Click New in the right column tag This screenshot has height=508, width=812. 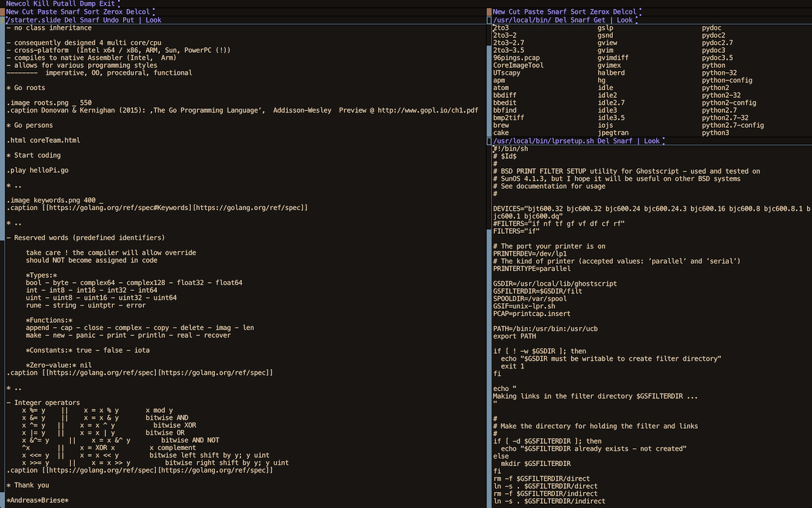499,11
